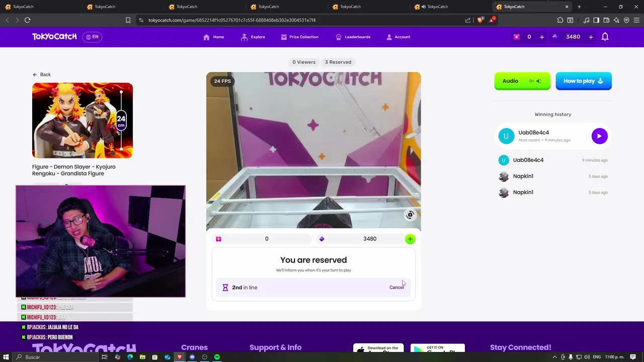Click the browser address bar URL
The width and height of the screenshot is (644, 362).
[232, 20]
